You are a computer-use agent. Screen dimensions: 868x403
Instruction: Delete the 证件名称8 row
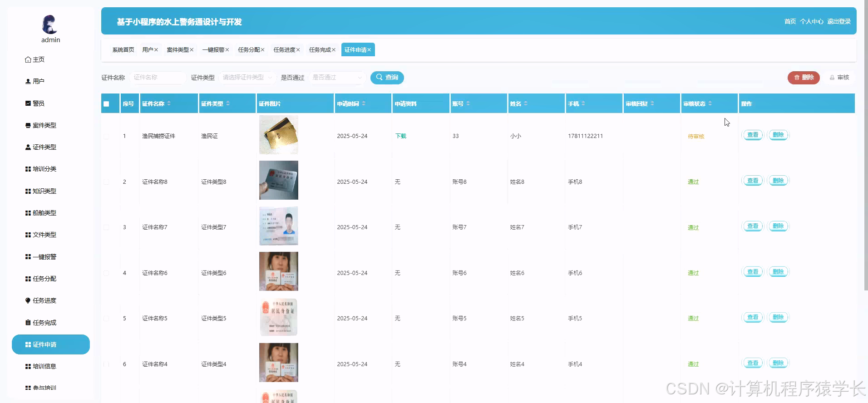tap(778, 181)
